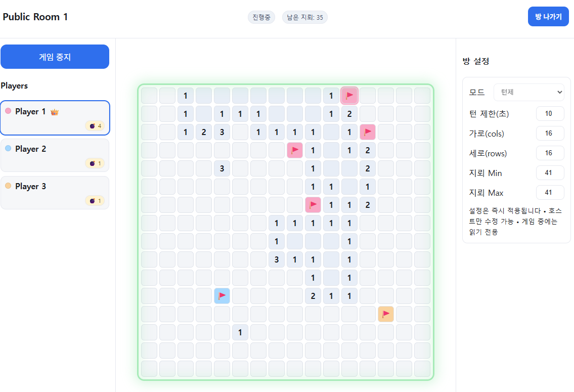The width and height of the screenshot is (574, 392).
Task: Focus the 지뢰 Min input field
Action: tap(550, 173)
